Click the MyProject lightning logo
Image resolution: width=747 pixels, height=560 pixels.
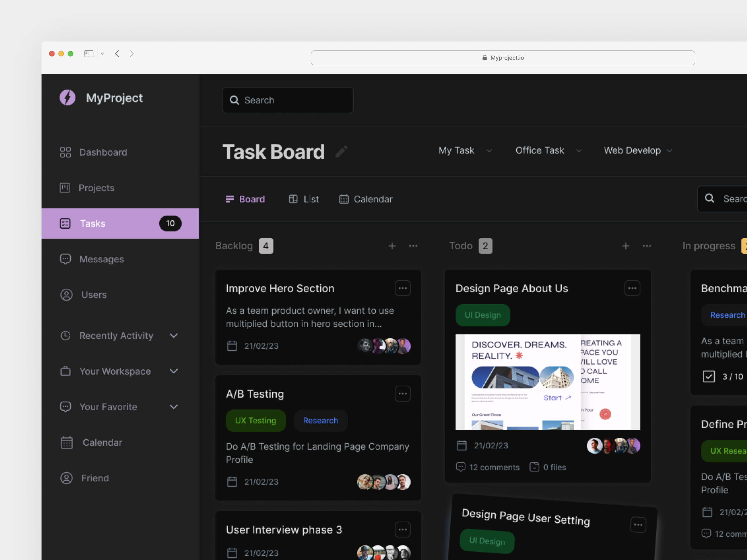point(67,98)
